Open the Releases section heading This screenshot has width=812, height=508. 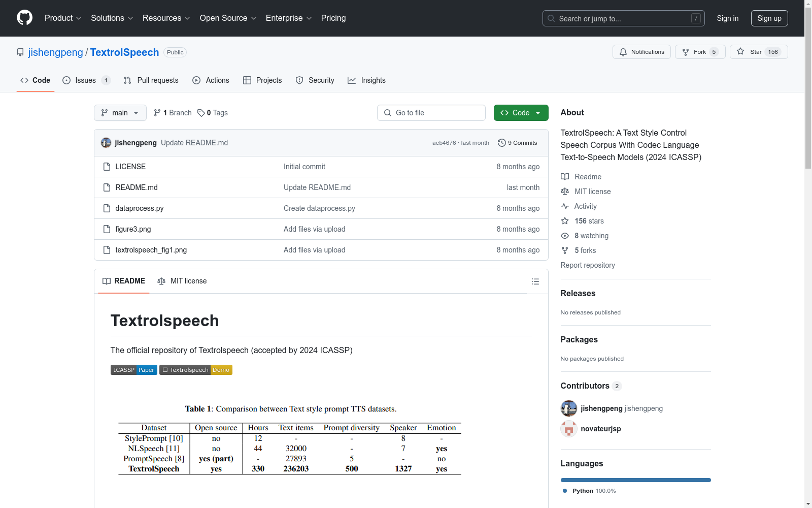(x=578, y=293)
